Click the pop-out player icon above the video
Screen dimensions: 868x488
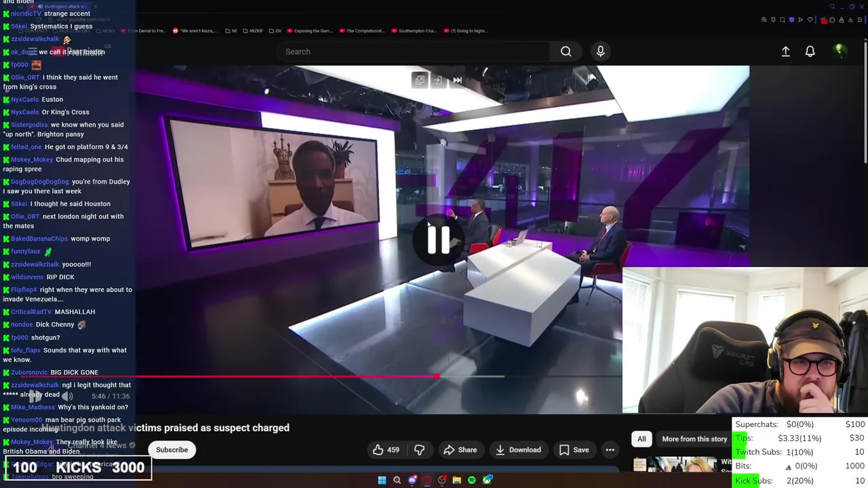point(420,80)
